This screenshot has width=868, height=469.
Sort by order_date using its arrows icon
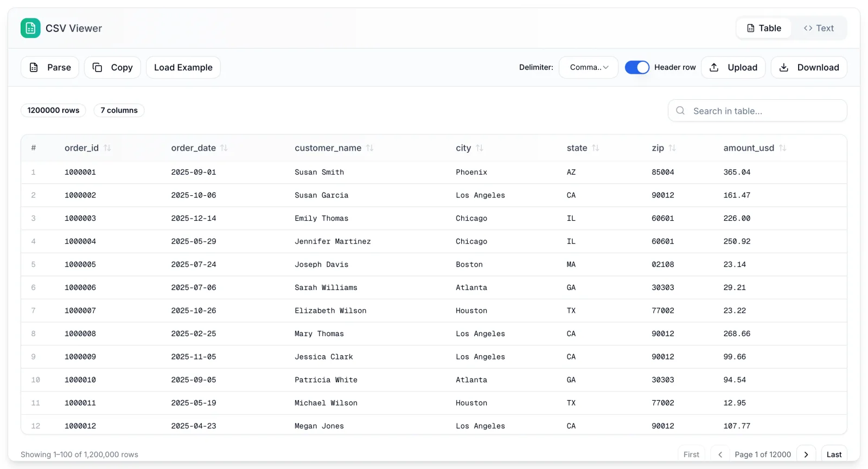pyautogui.click(x=224, y=148)
